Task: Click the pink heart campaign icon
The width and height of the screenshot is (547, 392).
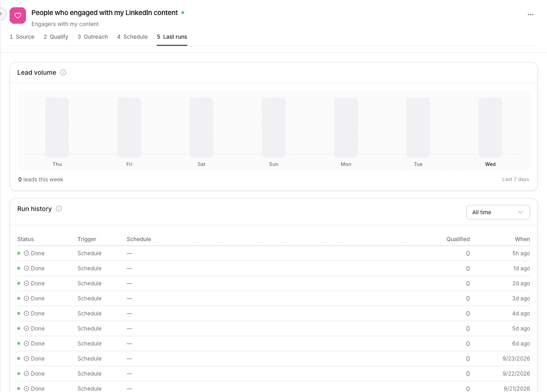Action: (18, 15)
